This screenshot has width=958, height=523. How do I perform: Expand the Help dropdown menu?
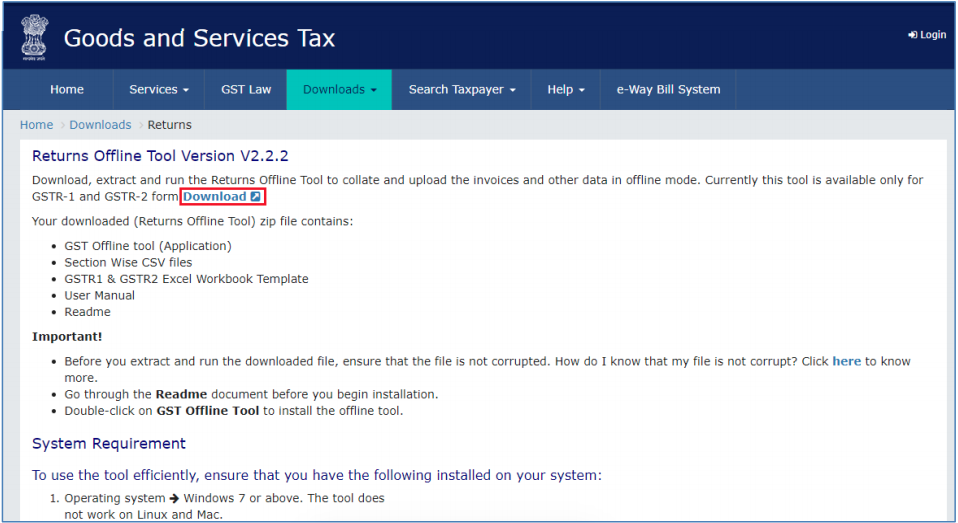(x=566, y=89)
